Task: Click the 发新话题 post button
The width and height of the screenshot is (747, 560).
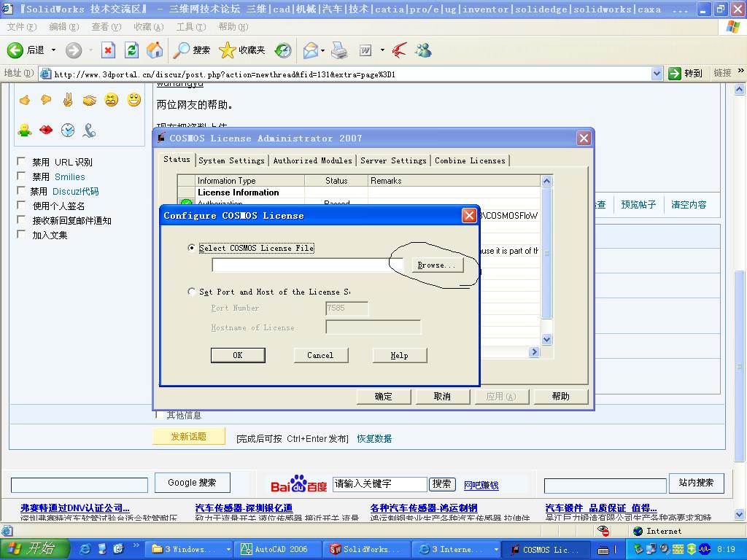Action: [189, 437]
